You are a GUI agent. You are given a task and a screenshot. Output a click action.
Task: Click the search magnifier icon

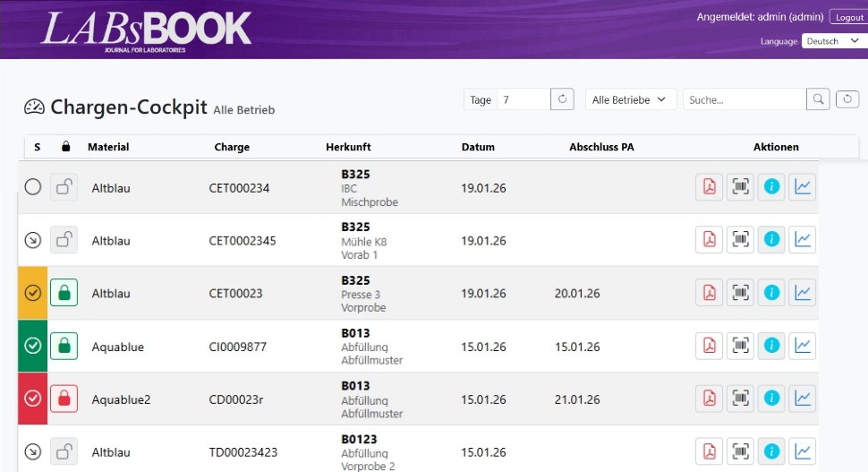pos(818,99)
